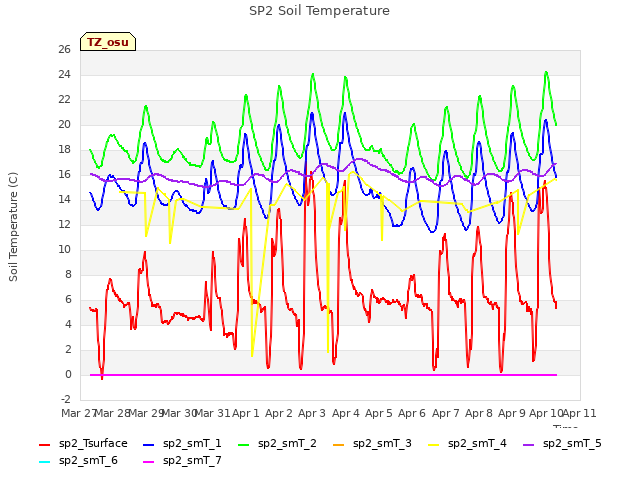Select the sp2_smT_6 legend label
Screen dimensions: 640x480
pyautogui.click(x=88, y=460)
